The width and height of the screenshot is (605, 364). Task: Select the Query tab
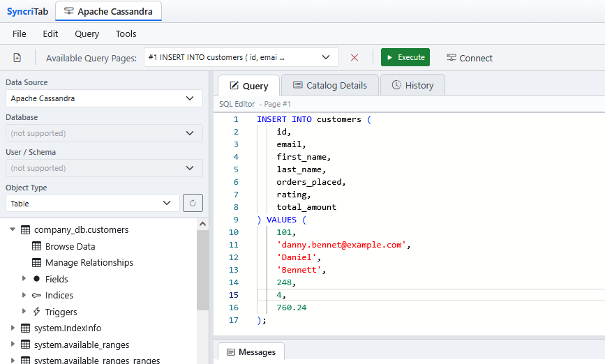click(248, 85)
